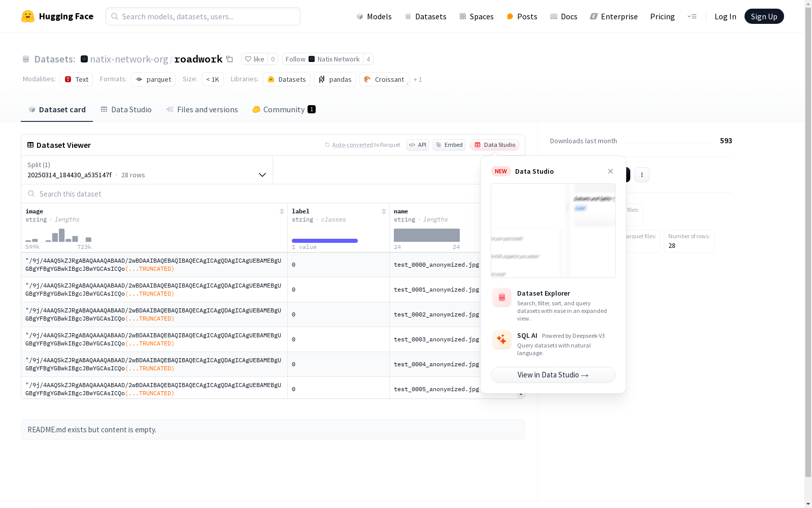Open Docs from the navigation
This screenshot has width=812, height=508.
pyautogui.click(x=564, y=16)
